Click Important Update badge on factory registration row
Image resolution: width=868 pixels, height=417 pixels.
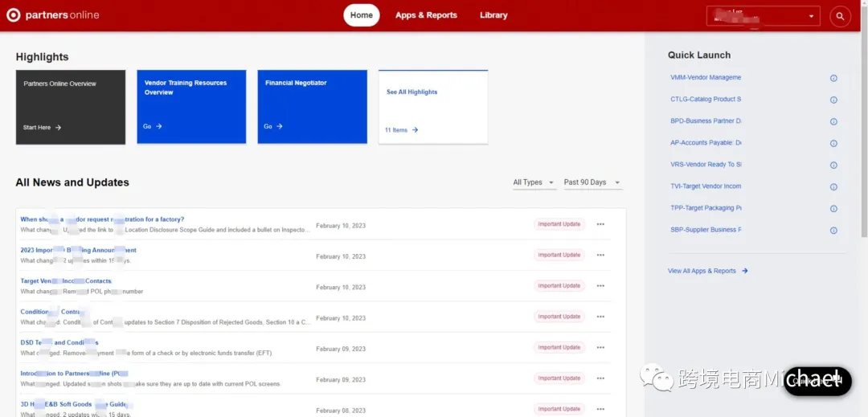[559, 224]
